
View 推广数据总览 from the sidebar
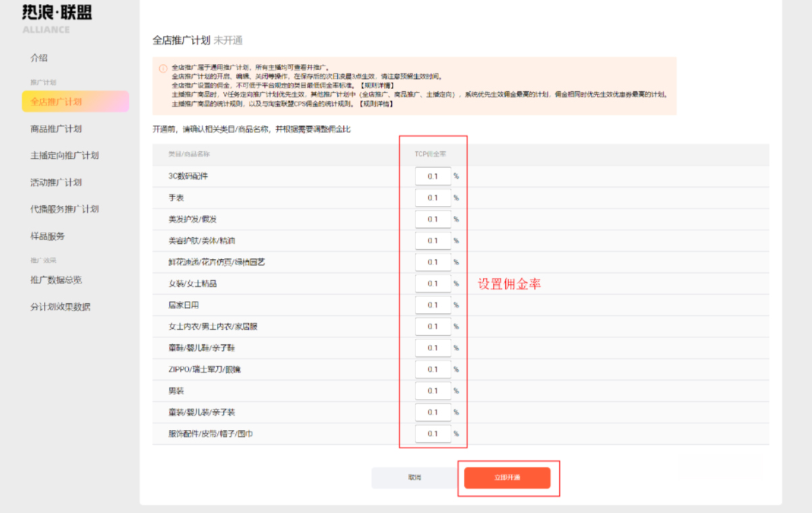(57, 281)
